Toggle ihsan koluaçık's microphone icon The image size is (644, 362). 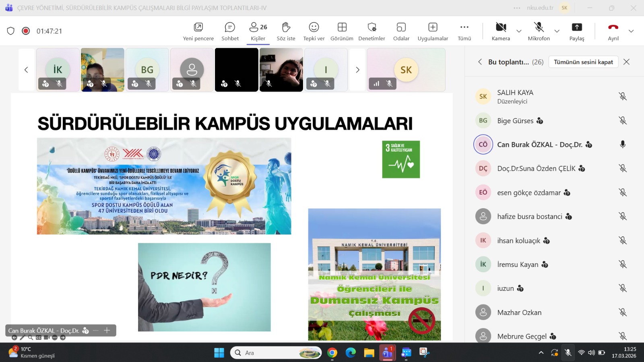pyautogui.click(x=623, y=240)
